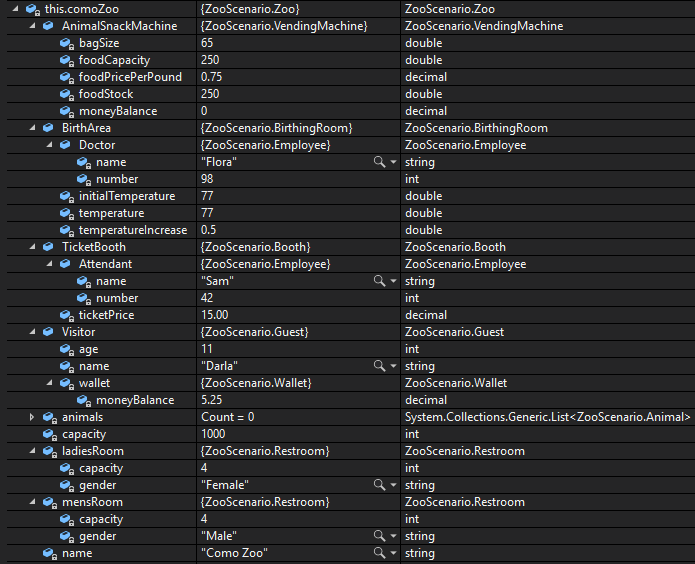Screen dimensions: 695x564
Task: Collapse the TicketBooth node
Action: 32,247
